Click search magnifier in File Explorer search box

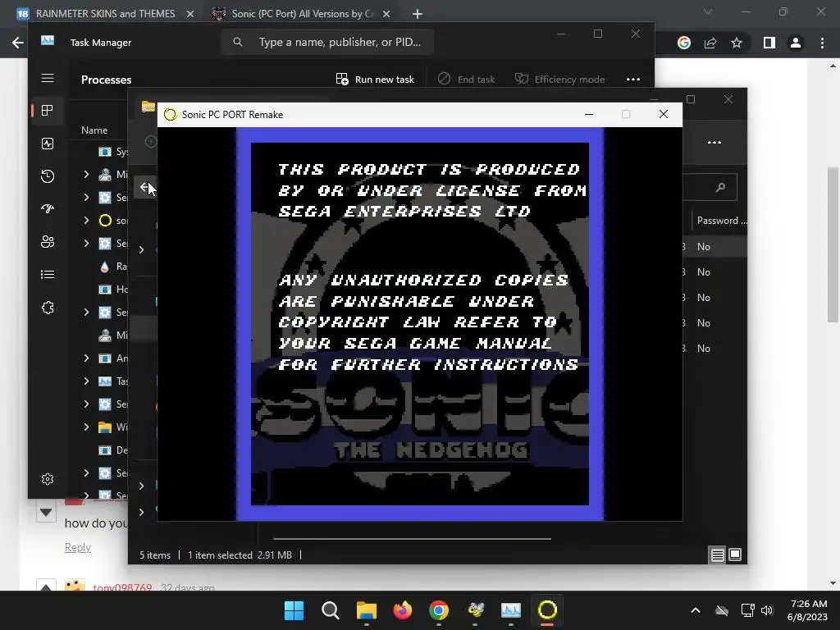coord(720,187)
